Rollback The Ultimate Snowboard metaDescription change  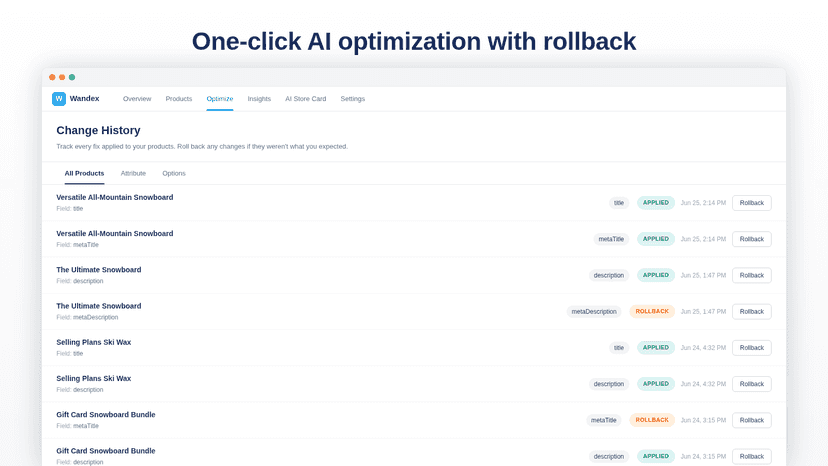coord(751,312)
